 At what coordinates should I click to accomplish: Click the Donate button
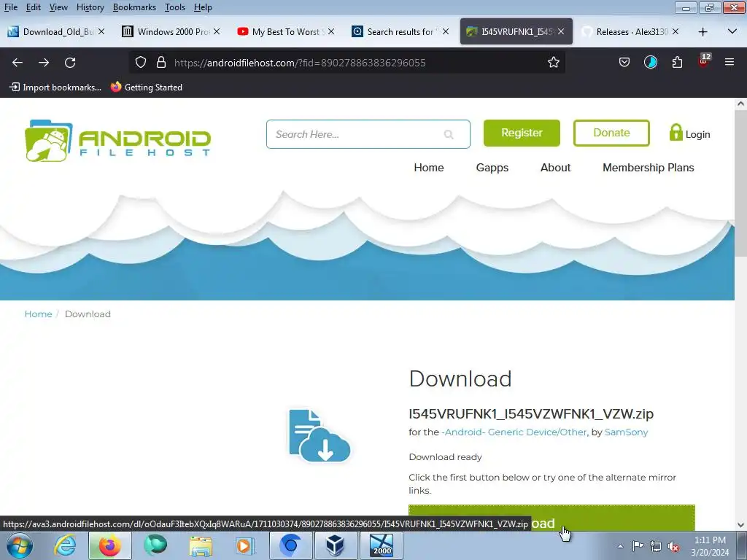coord(611,133)
